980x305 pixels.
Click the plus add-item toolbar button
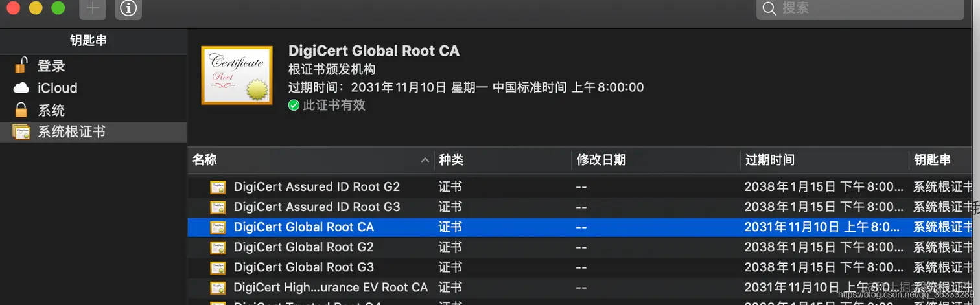[x=93, y=8]
